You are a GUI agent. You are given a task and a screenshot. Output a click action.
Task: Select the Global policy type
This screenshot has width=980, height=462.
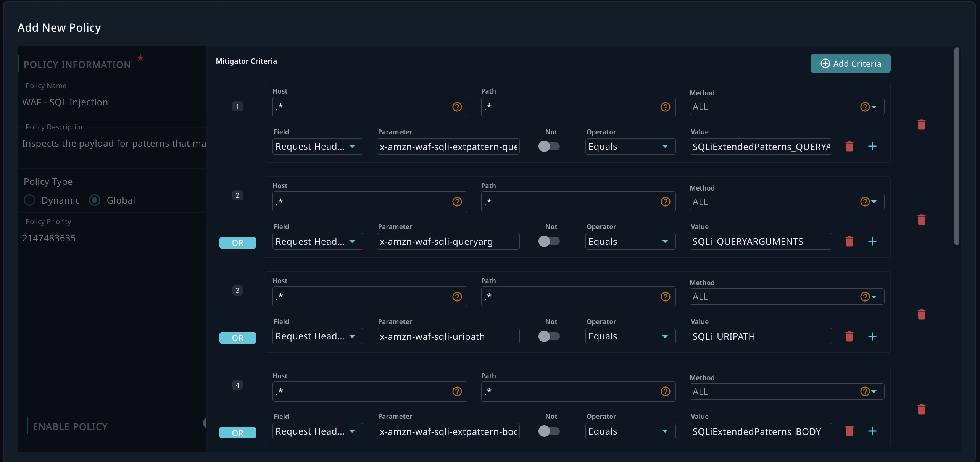pos(95,200)
